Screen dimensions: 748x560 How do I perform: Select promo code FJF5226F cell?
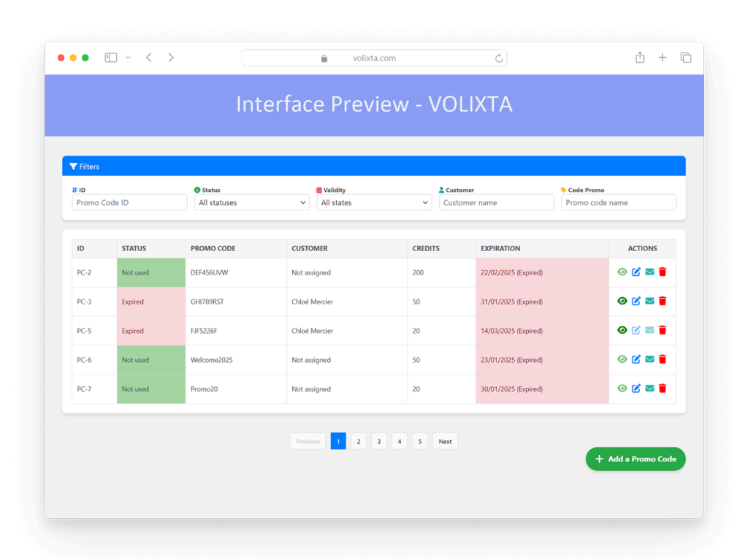click(x=236, y=331)
